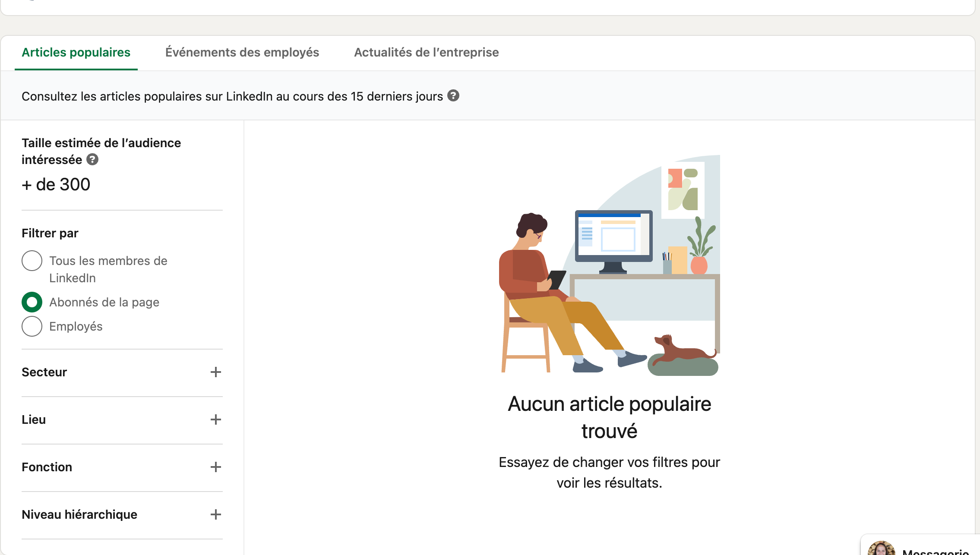Image resolution: width=980 pixels, height=555 pixels.
Task: Expand the Niveau hiérarchique filter
Action: click(215, 514)
